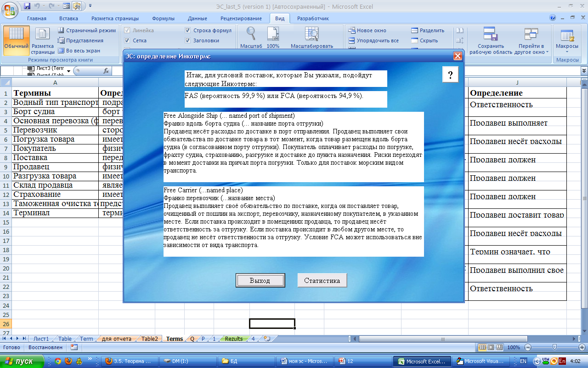Image resolution: width=588 pixels, height=368 pixels.
Task: Switch to Разметка страницы view button
Action: click(x=43, y=40)
